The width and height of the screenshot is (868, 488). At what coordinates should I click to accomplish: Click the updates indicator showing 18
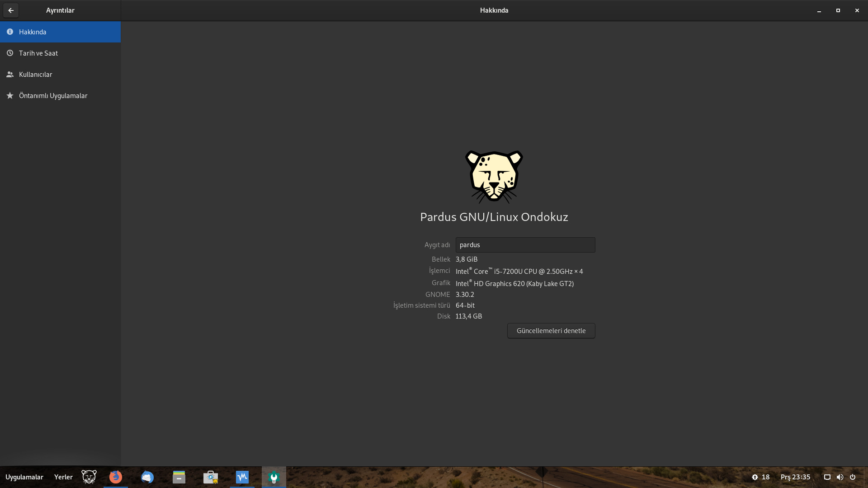coord(760,477)
